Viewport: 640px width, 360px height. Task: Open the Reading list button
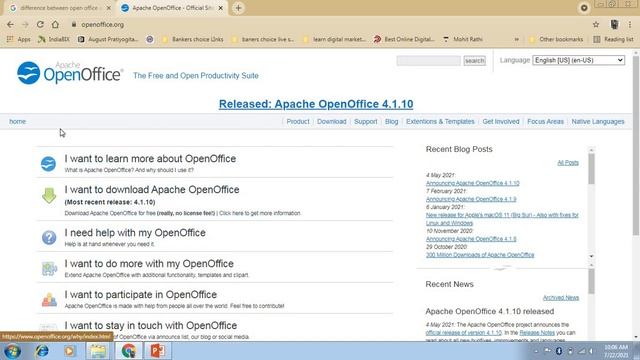pos(613,39)
